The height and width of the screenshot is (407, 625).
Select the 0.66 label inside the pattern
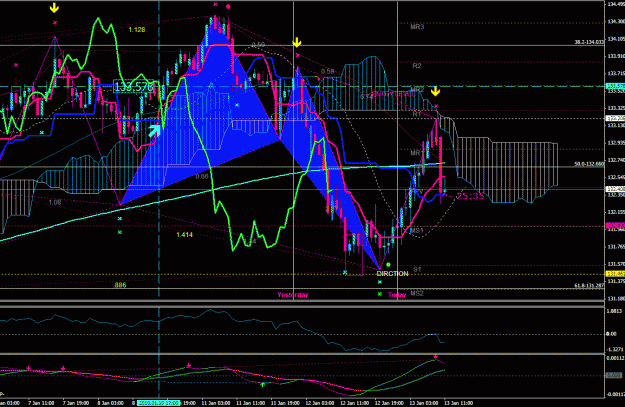202,176
